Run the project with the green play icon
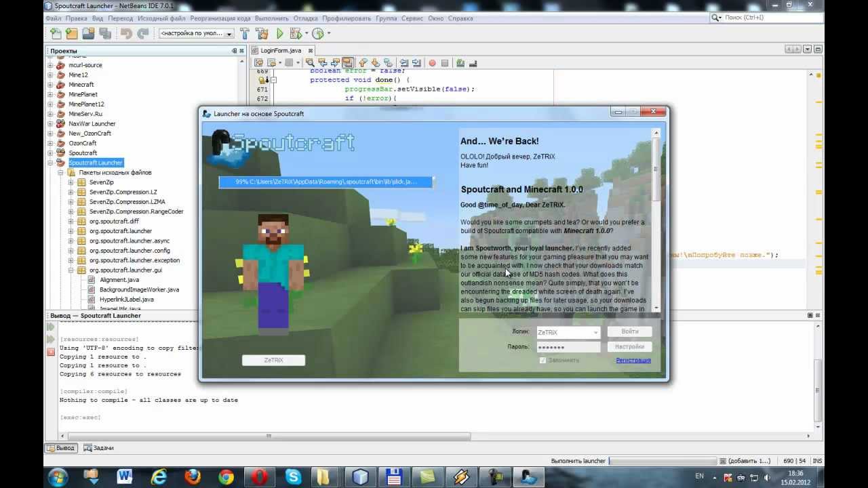The image size is (868, 488). point(279,33)
